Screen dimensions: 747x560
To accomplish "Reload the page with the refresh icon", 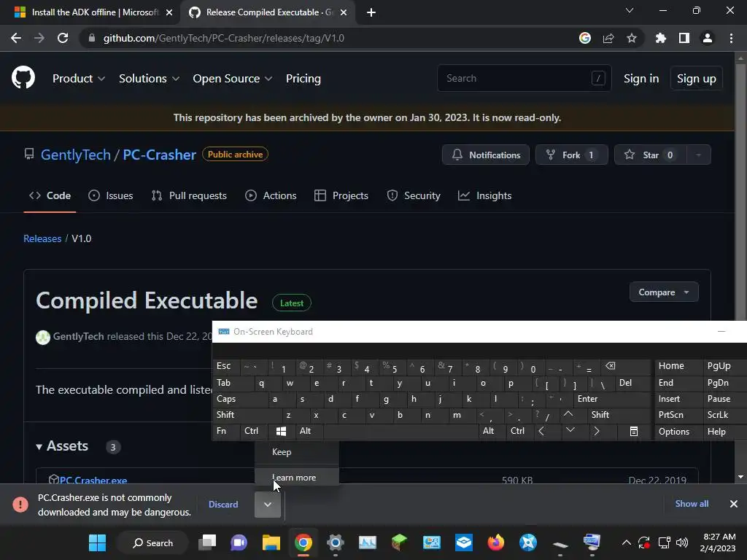I will [x=63, y=38].
